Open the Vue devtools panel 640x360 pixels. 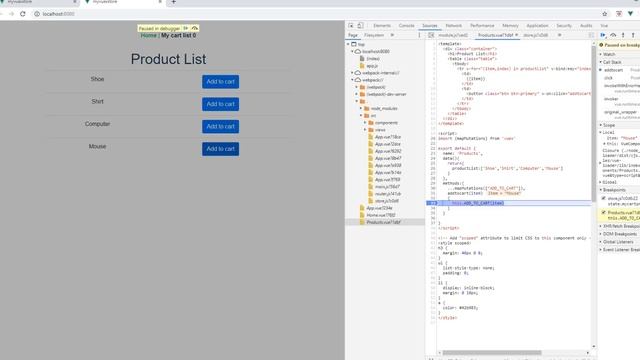coord(604,26)
